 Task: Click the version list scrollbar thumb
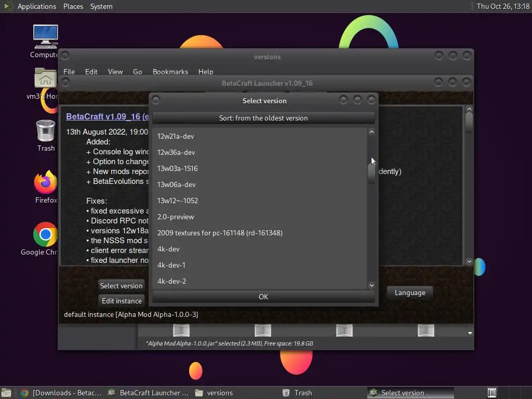371,174
